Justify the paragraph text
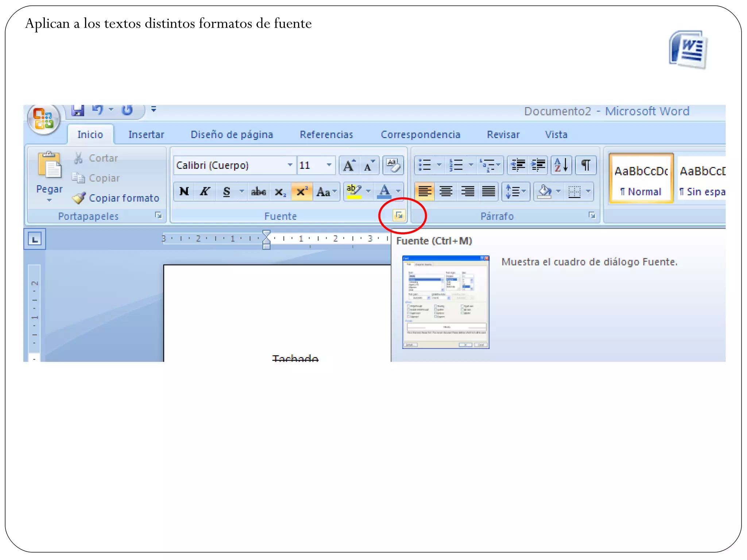This screenshot has width=747, height=560. (489, 191)
